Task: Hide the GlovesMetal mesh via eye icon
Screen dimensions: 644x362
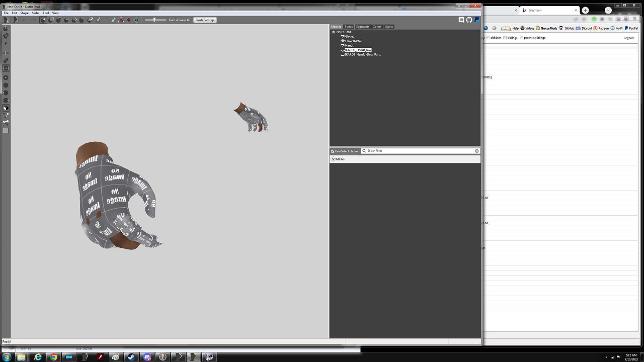Action: coord(343,41)
